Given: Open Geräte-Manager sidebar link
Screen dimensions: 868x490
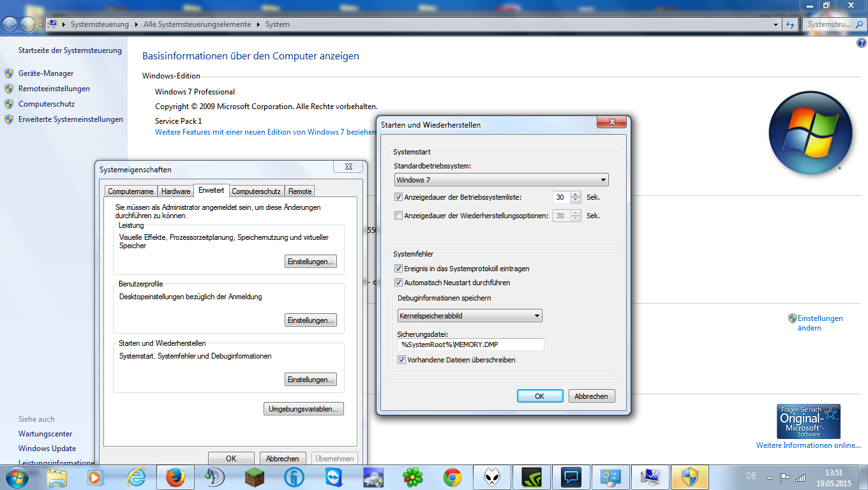Looking at the screenshot, I should point(46,73).
